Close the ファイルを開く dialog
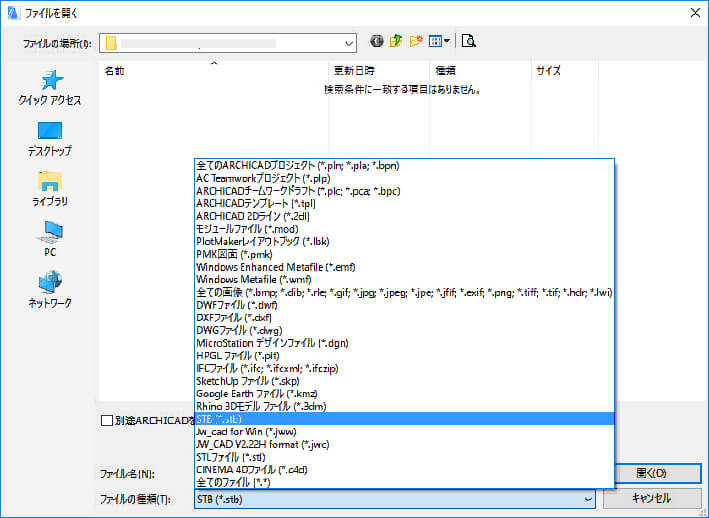 click(695, 13)
